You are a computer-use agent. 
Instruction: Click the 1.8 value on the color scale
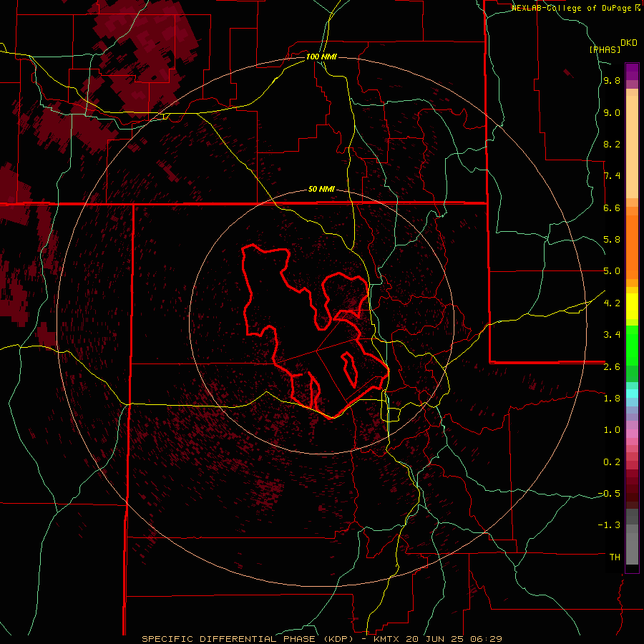point(612,399)
